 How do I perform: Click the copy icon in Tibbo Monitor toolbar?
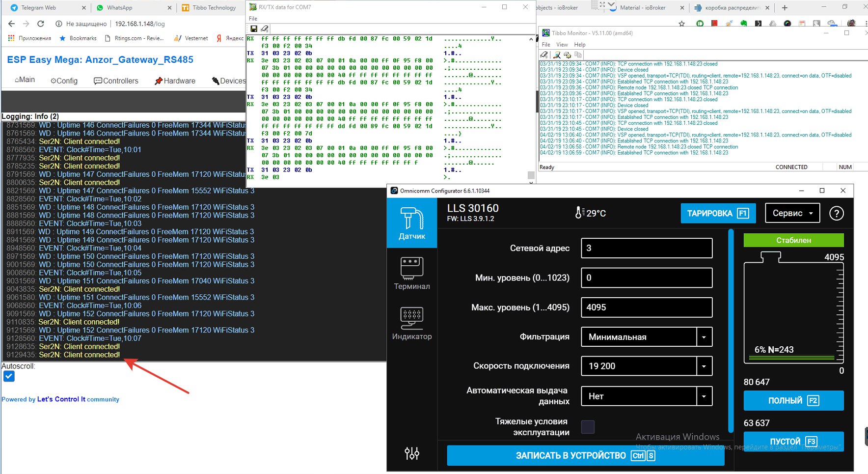point(578,55)
